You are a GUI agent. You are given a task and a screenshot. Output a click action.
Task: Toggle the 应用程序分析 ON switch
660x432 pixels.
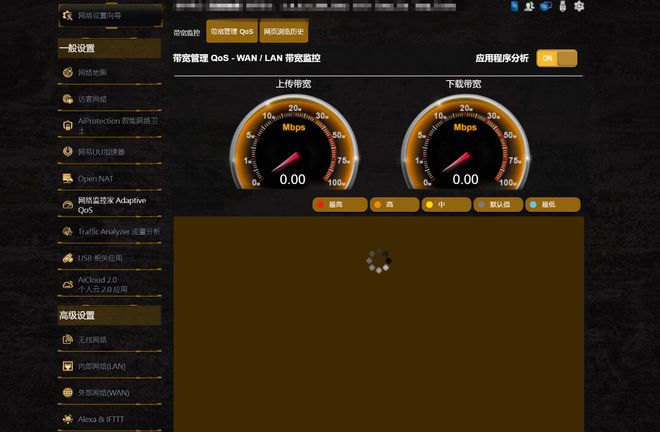(x=556, y=58)
